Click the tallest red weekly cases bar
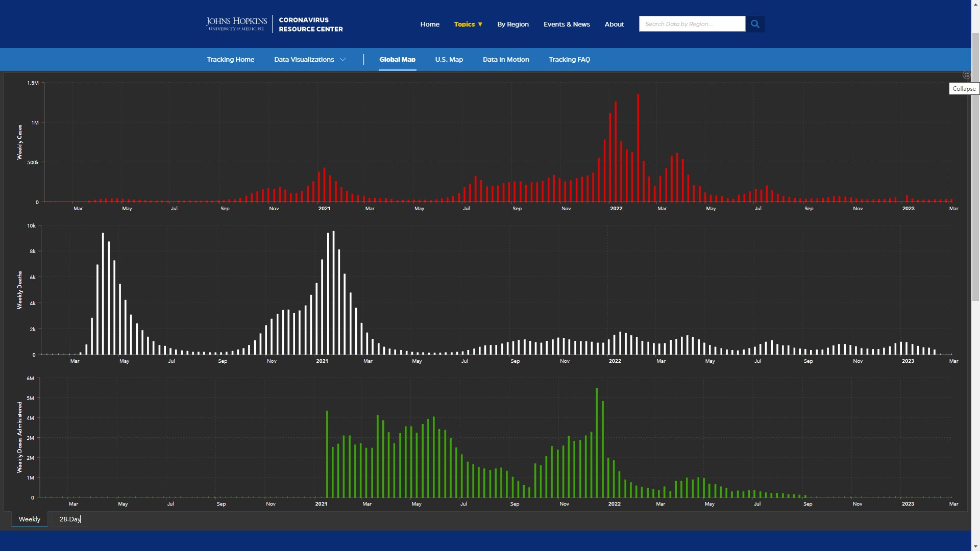The height and width of the screenshot is (551, 980). (638, 148)
